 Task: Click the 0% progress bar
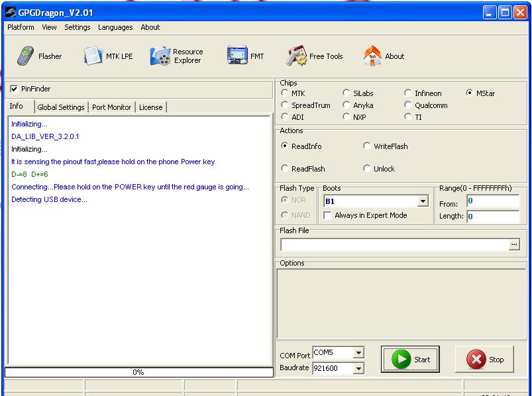click(x=138, y=372)
